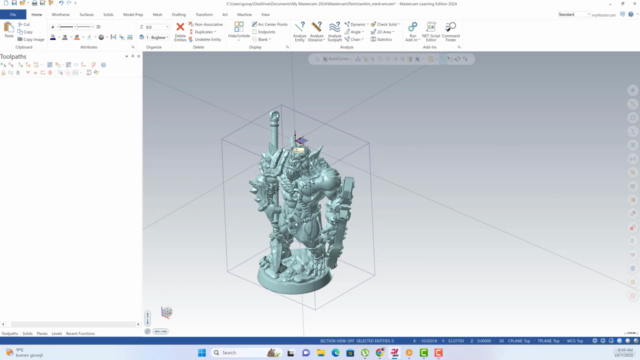640x360 pixels.
Task: Open the Analyze Entity tool
Action: (x=300, y=31)
